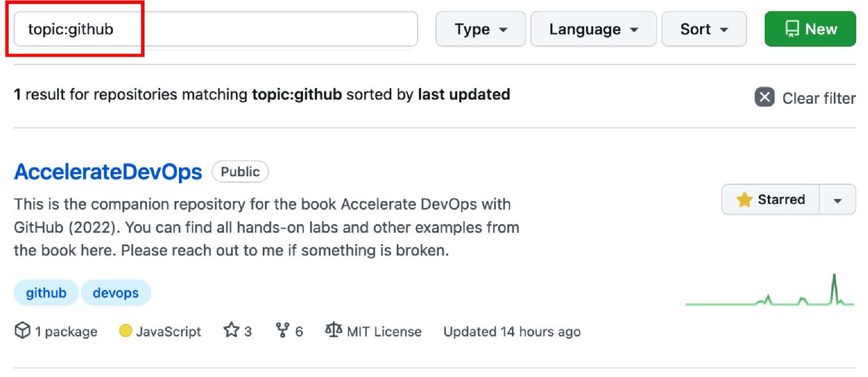Image resolution: width=868 pixels, height=377 pixels.
Task: Click the forks icon
Action: point(282,330)
